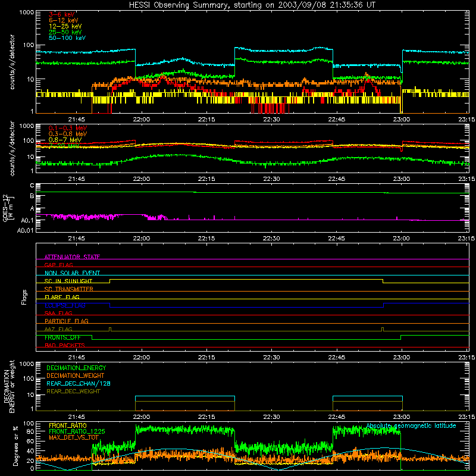Click the green 7-20 MeV legend entry
This screenshot has height=476, width=476.
coord(64,146)
